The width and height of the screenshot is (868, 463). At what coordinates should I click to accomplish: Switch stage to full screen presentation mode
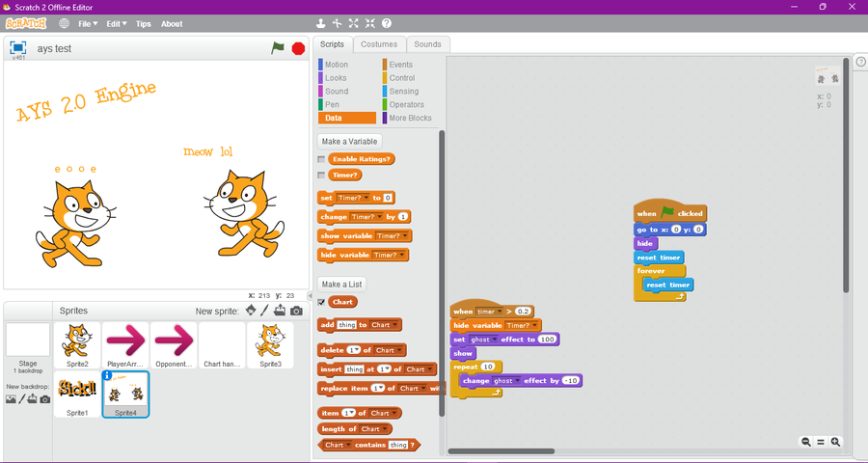pos(17,48)
